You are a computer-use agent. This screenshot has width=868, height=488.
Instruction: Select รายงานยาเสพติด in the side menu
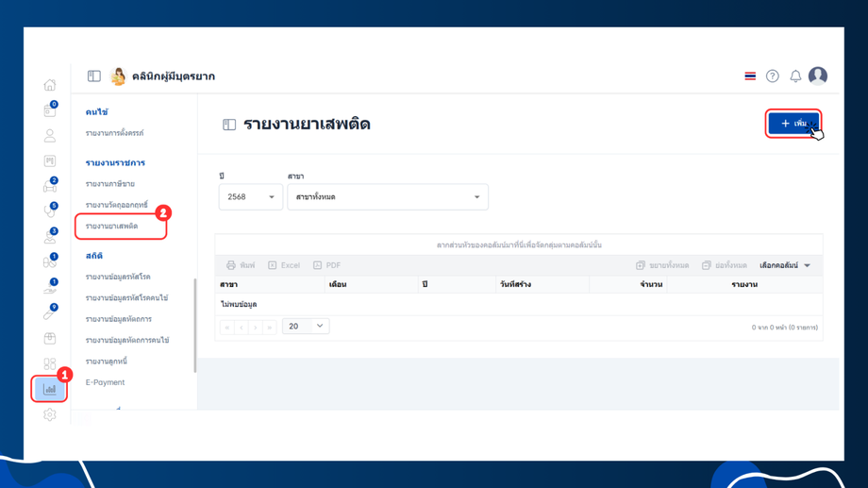point(112,226)
